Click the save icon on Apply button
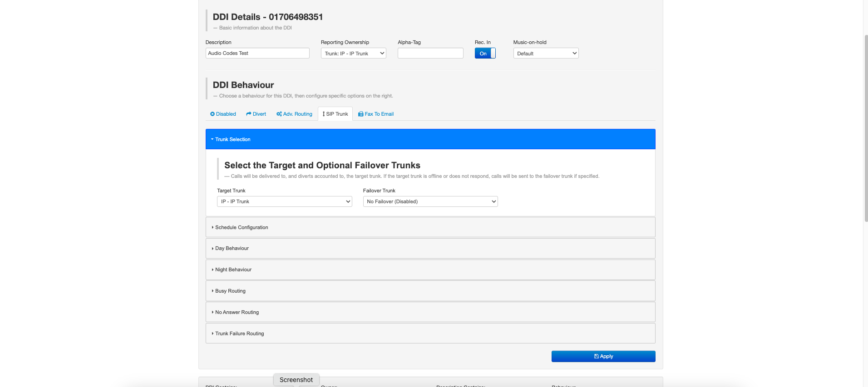The height and width of the screenshot is (387, 868). coord(596,357)
